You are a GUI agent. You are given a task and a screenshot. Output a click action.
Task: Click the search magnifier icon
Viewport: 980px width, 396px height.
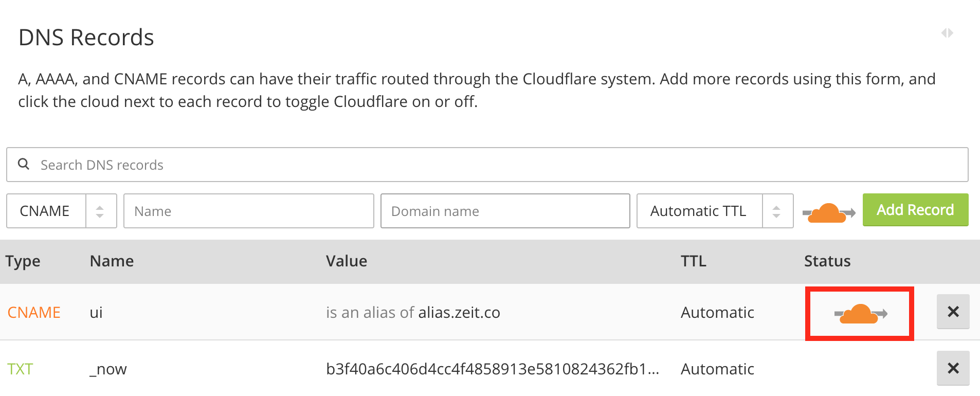pyautogui.click(x=24, y=164)
